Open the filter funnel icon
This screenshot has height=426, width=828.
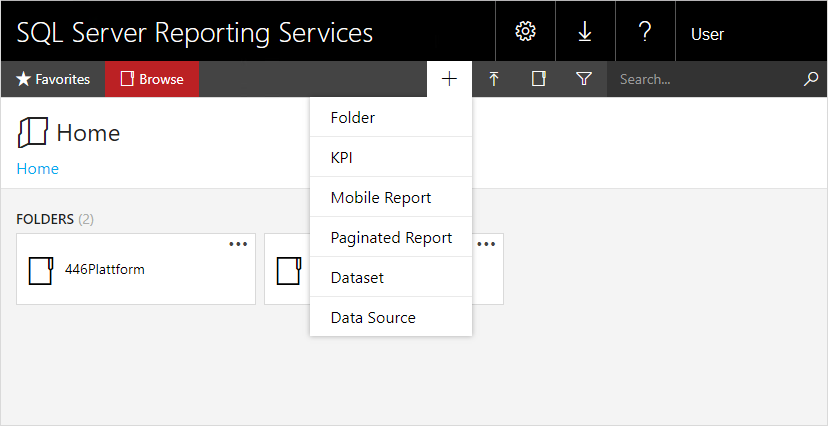click(x=584, y=79)
